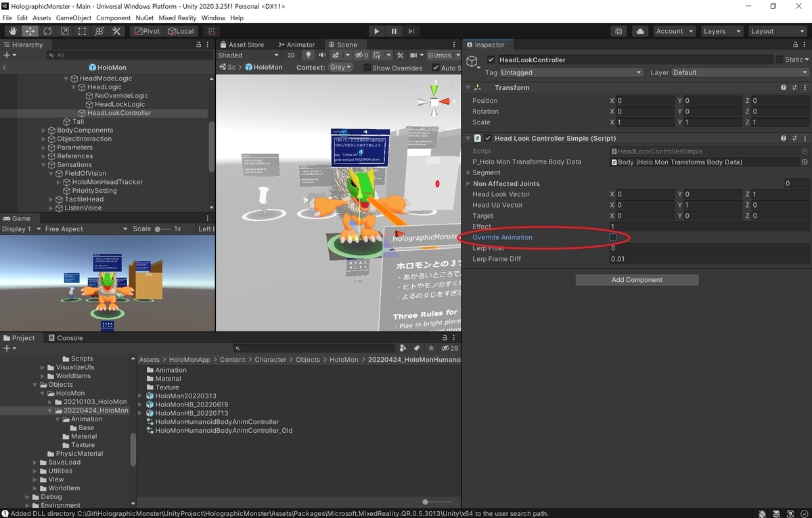
Task: Open cloud services icon
Action: [x=640, y=31]
